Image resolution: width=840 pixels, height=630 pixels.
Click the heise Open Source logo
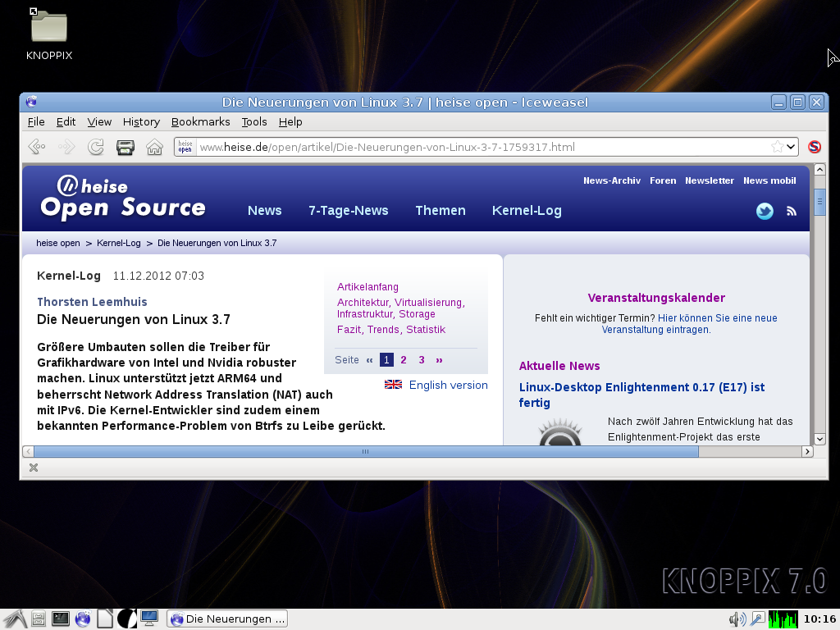point(123,198)
